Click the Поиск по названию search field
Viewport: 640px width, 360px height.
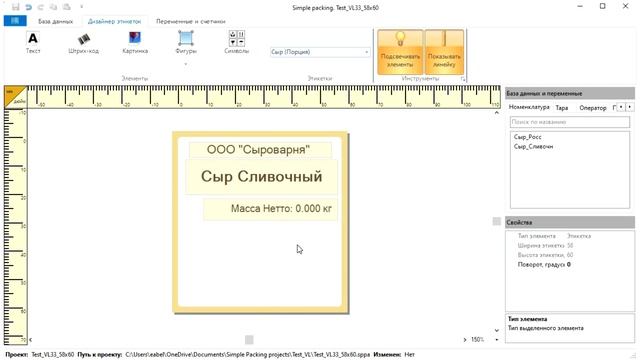[x=570, y=122]
